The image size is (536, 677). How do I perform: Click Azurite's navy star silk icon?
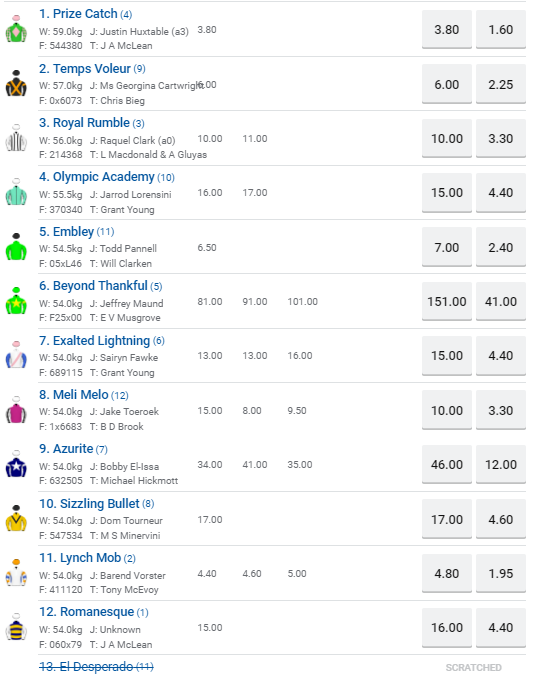[x=16, y=464]
